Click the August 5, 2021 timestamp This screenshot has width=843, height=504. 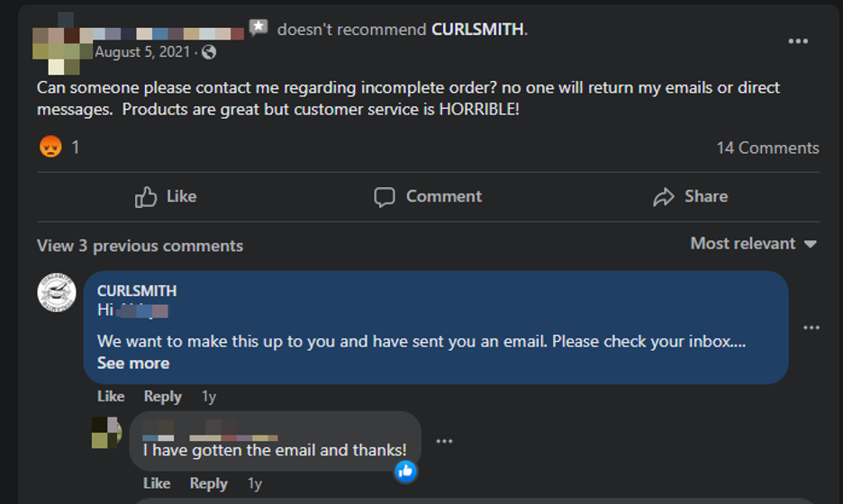(x=142, y=52)
